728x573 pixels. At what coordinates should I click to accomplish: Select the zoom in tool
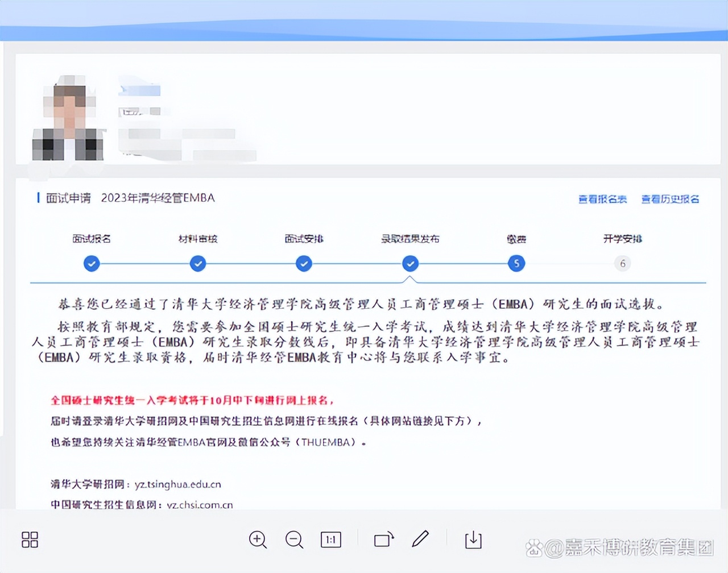coord(257,540)
